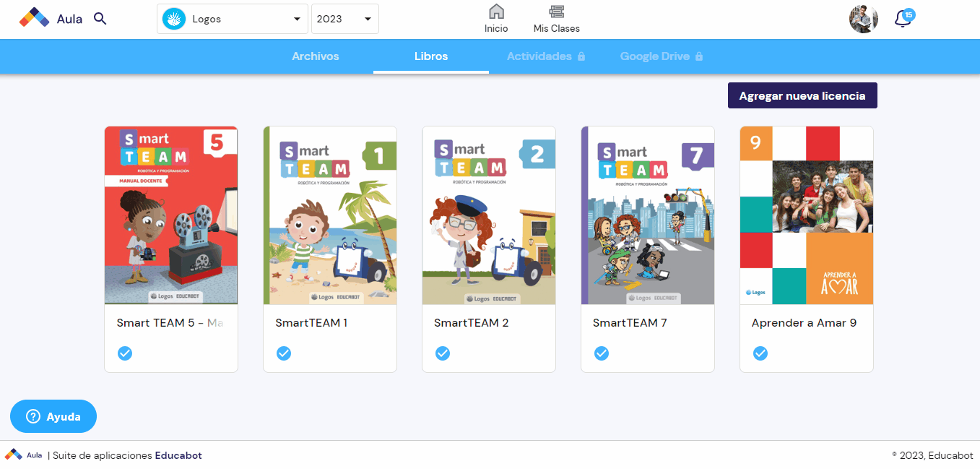Click Agregar nueva licencia button

[x=802, y=95]
